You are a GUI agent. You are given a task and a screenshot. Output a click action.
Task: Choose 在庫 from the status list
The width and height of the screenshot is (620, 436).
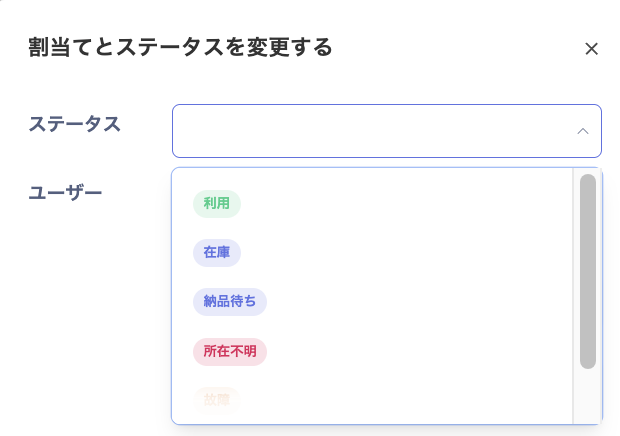tap(217, 253)
